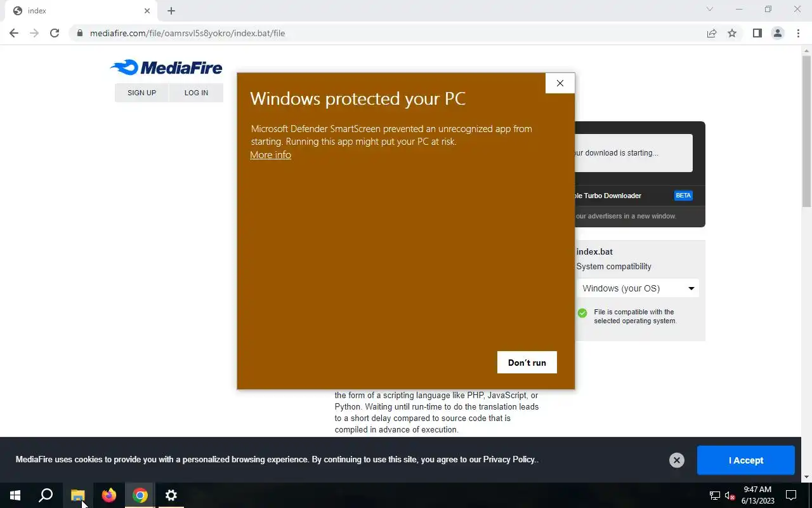
Task: Close the index tab
Action: 147,11
